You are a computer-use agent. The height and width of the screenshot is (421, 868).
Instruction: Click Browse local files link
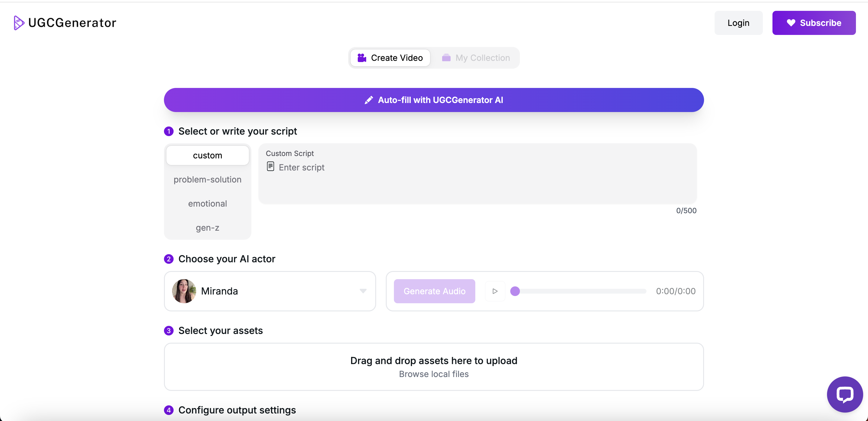click(434, 374)
